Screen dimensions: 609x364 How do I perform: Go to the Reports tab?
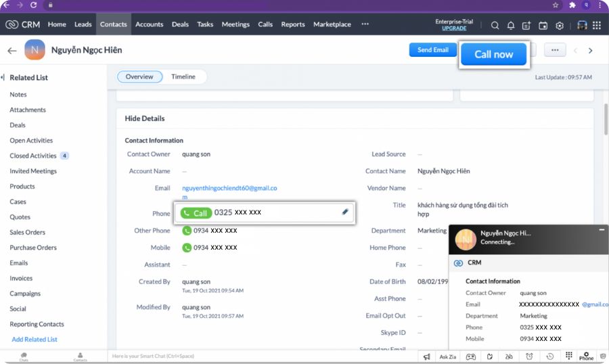[x=292, y=24]
